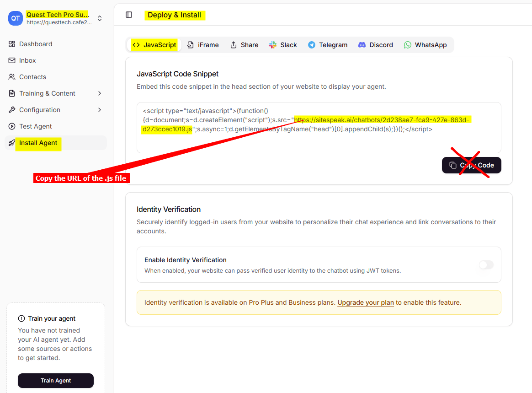Open the workspace switcher chevron
532x393 pixels.
click(100, 18)
